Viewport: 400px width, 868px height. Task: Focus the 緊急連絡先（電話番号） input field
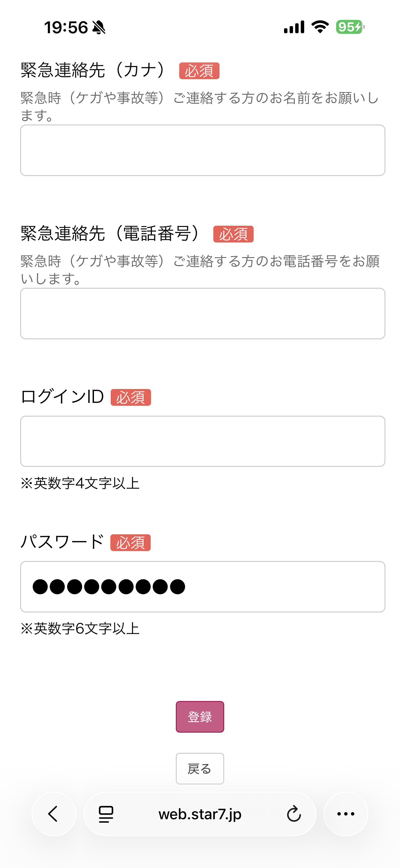click(203, 313)
